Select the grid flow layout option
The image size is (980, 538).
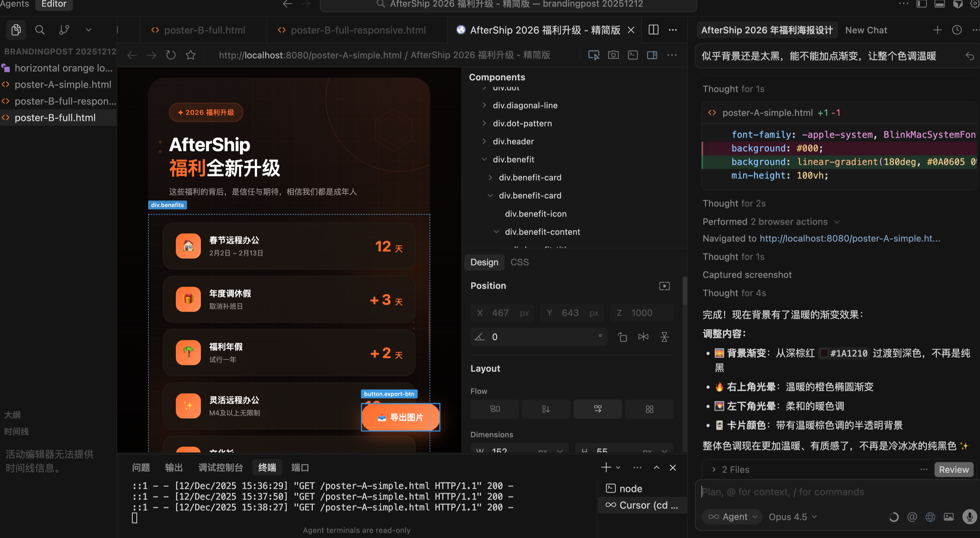pyautogui.click(x=649, y=409)
